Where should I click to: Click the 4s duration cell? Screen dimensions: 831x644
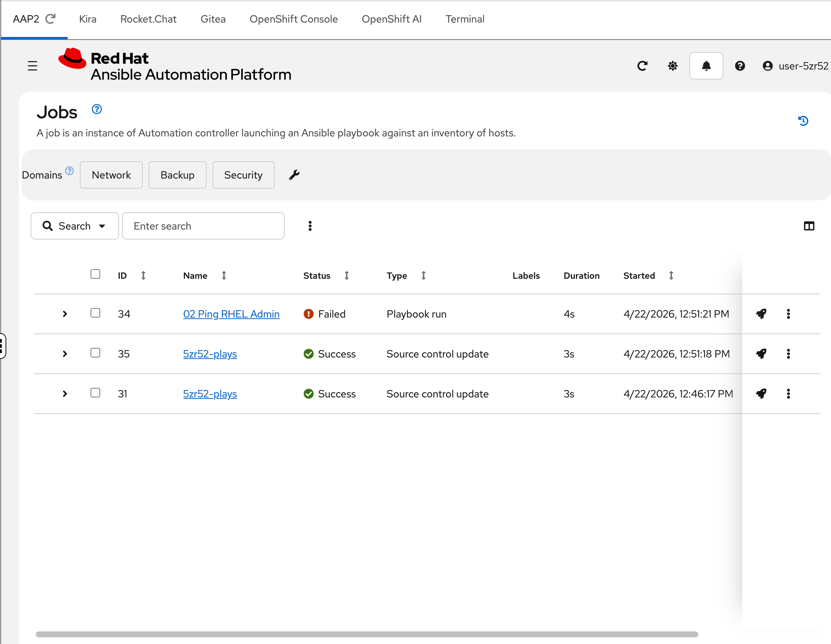(x=569, y=314)
